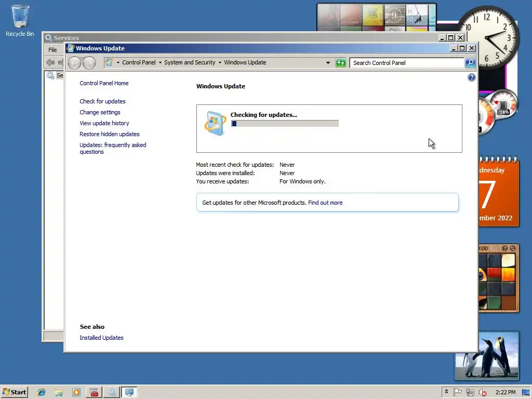Click the Action Center flag tray icon
The width and height of the screenshot is (532, 399).
coord(458,392)
